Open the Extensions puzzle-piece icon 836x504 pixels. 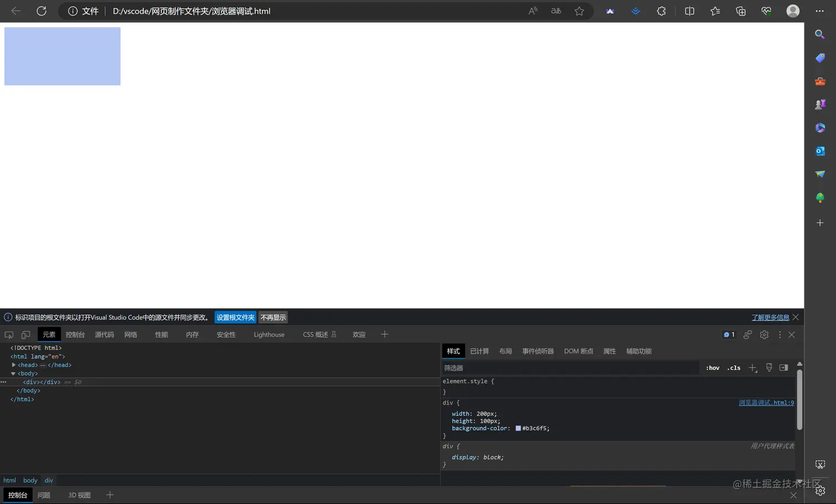click(661, 11)
